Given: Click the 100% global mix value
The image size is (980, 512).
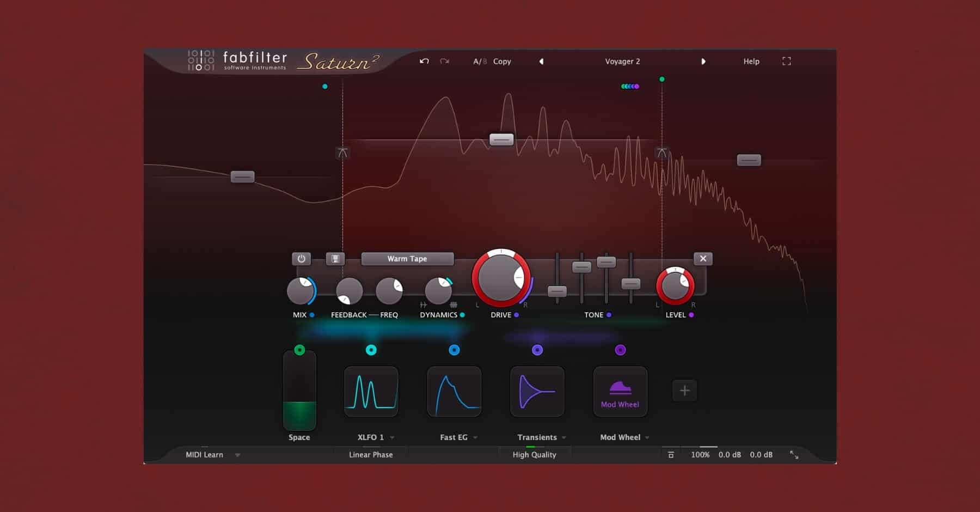Looking at the screenshot, I should [x=700, y=455].
